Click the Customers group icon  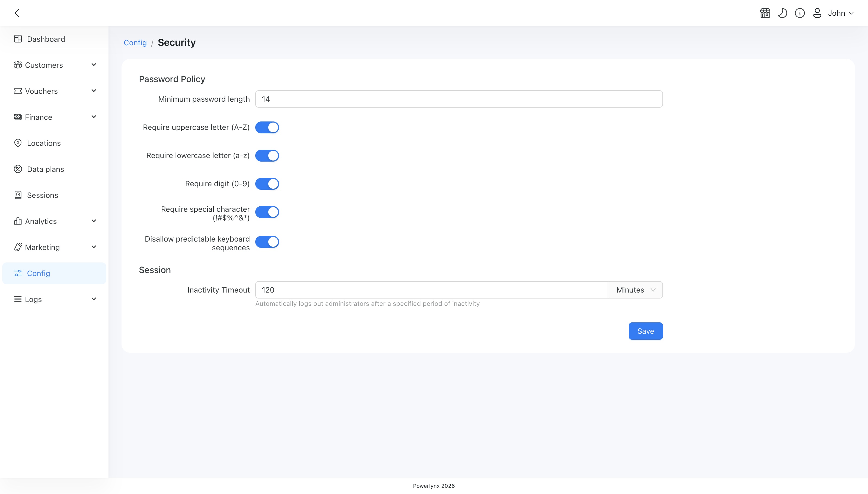pyautogui.click(x=18, y=65)
